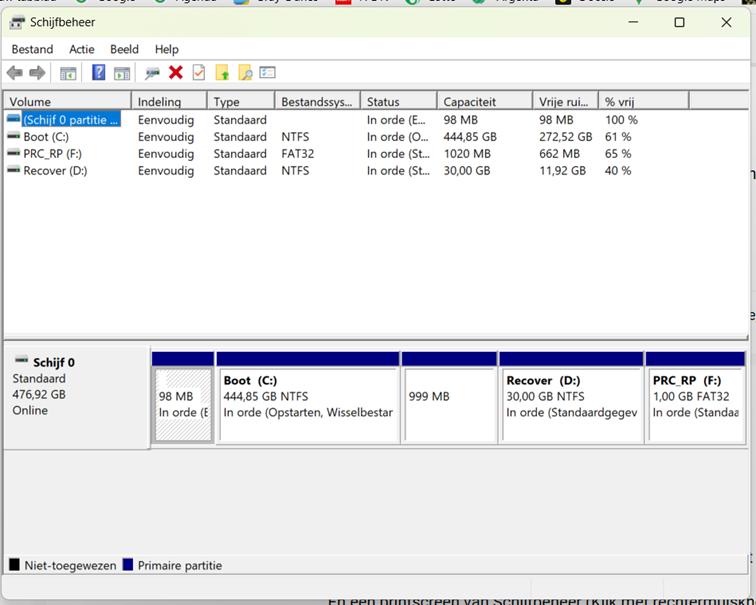The width and height of the screenshot is (756, 605).
Task: Click the properties checkmark page icon
Action: click(199, 73)
